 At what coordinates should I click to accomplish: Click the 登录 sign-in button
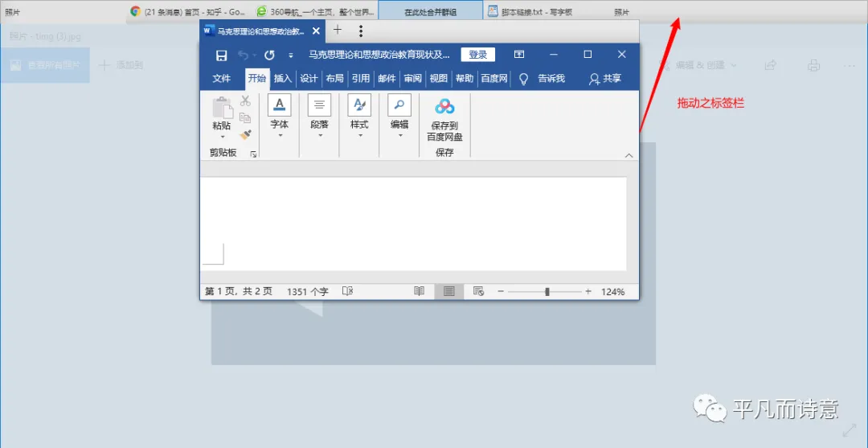[477, 54]
